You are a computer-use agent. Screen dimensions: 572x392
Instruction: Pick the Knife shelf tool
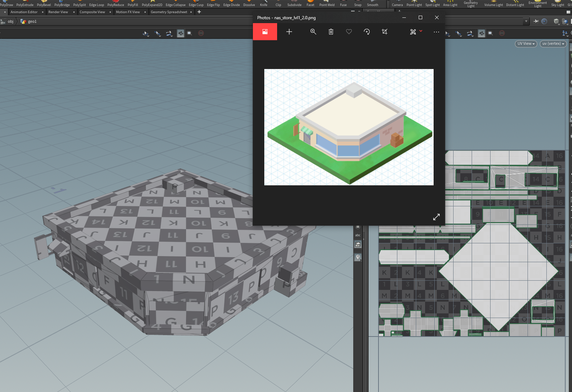(x=264, y=4)
